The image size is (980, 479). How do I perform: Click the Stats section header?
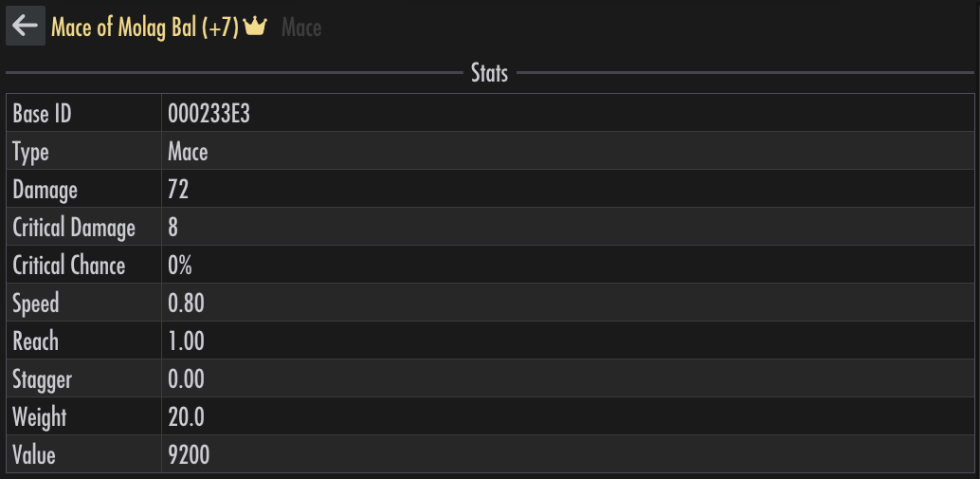pyautogui.click(x=489, y=73)
